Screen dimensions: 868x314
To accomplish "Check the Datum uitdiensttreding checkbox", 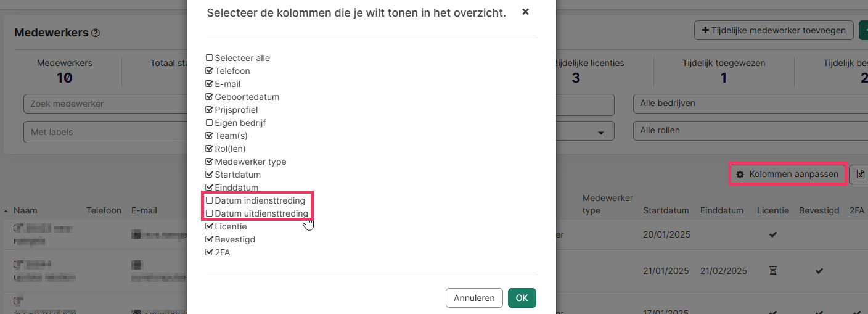I will pos(210,213).
